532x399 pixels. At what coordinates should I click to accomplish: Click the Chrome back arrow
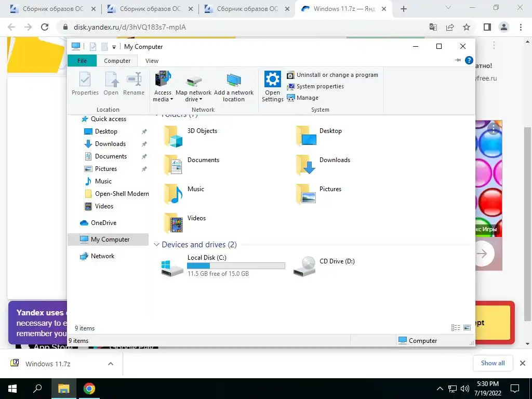tap(11, 27)
